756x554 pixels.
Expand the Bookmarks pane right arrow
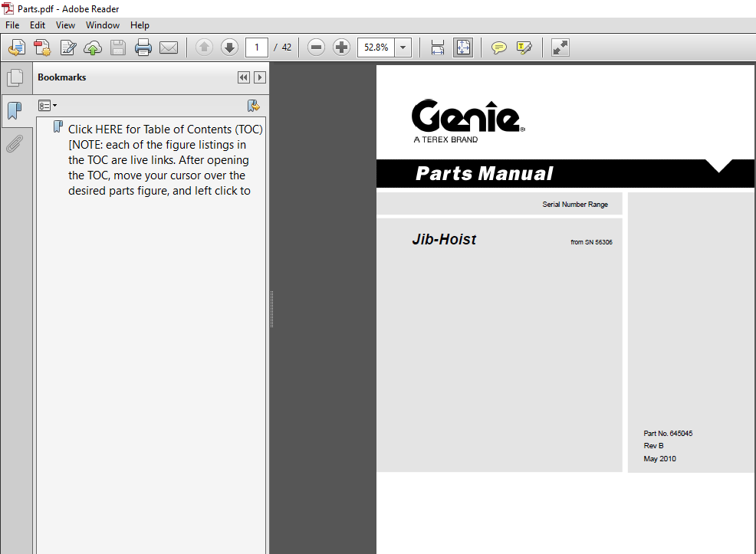[x=260, y=77]
